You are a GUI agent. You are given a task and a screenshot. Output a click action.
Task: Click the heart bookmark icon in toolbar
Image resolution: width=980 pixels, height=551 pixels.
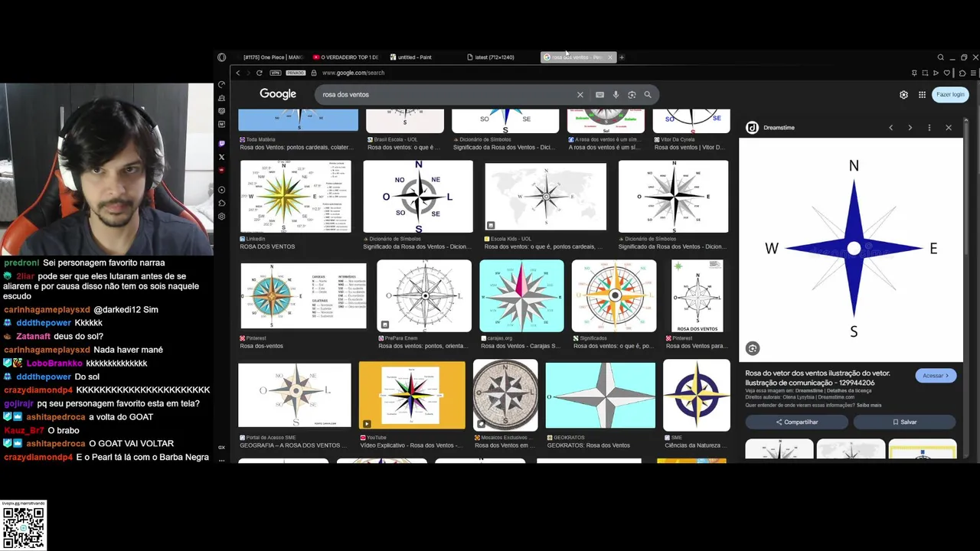pos(947,73)
